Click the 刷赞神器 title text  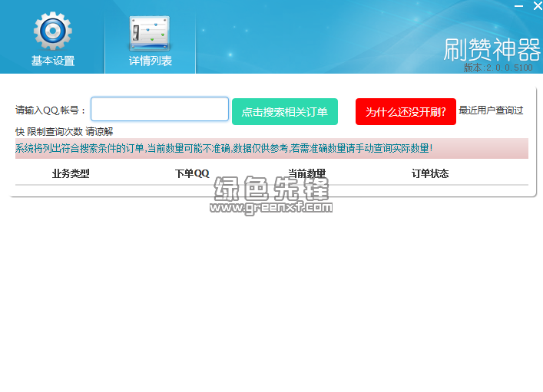pyautogui.click(x=492, y=49)
